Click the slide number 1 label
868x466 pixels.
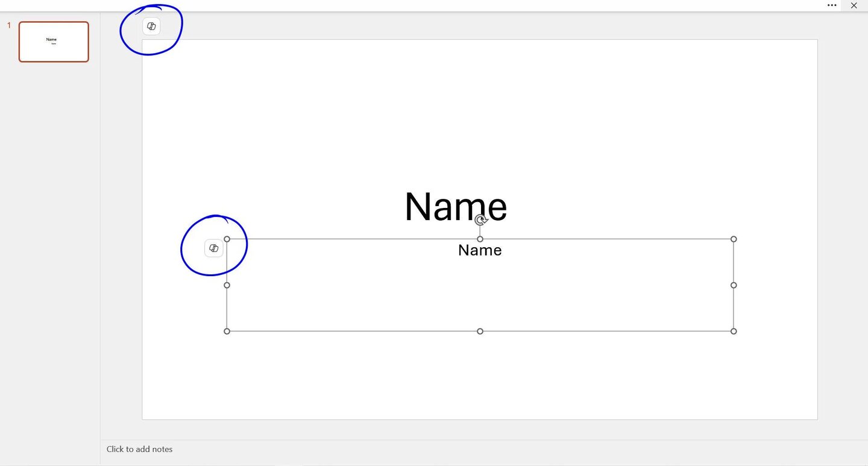(x=9, y=25)
